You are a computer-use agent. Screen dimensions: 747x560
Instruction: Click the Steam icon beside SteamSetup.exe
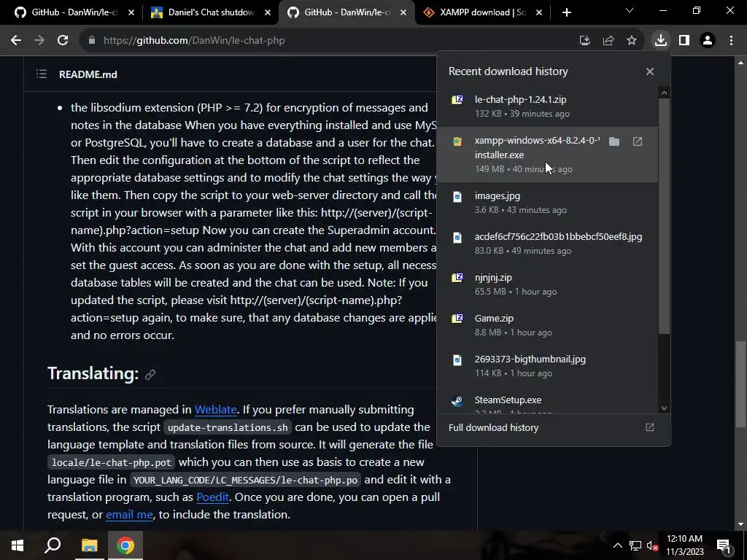(x=457, y=400)
